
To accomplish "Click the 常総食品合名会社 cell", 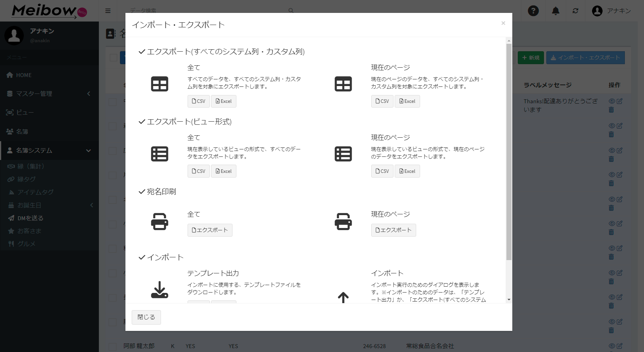I will click(430, 346).
